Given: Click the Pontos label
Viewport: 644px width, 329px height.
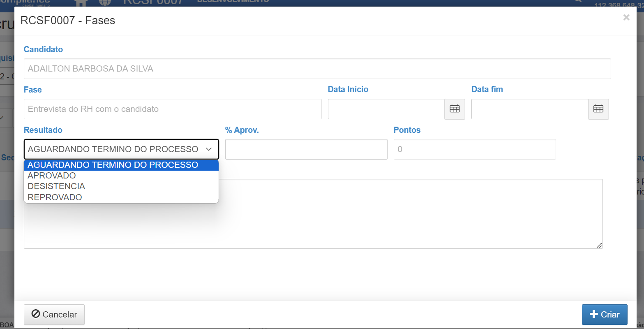Looking at the screenshot, I should [x=407, y=130].
